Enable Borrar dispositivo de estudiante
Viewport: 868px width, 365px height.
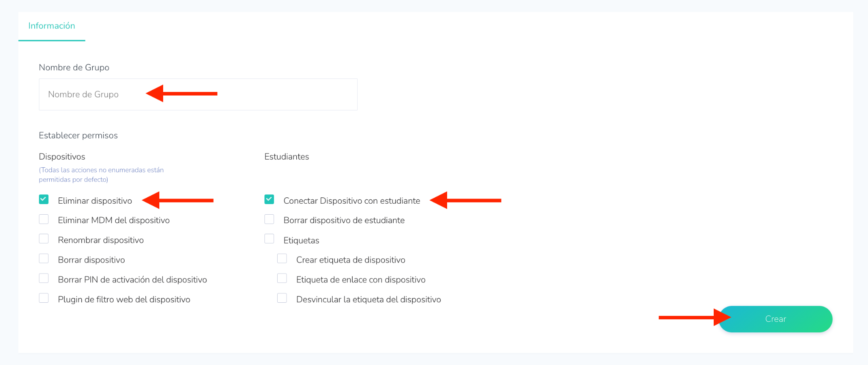pyautogui.click(x=269, y=219)
